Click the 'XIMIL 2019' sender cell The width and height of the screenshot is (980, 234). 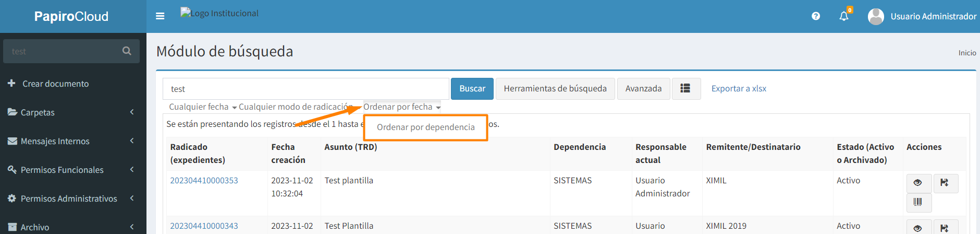click(726, 226)
